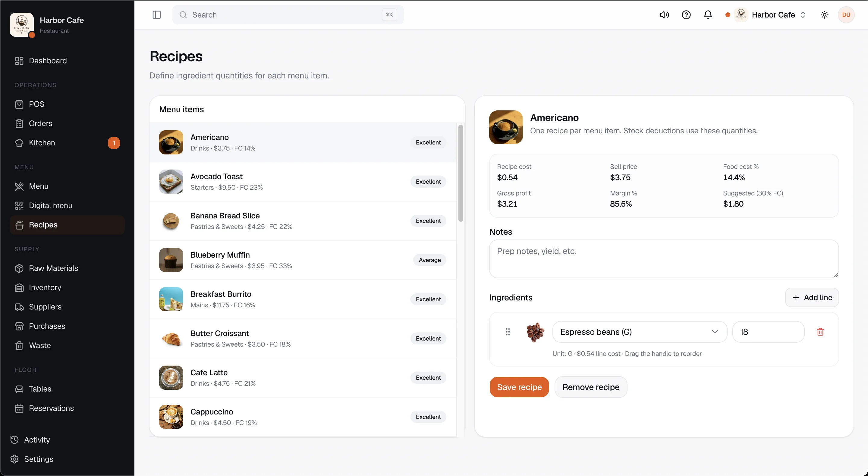Viewport: 868px width, 476px height.
Task: Click Remove recipe button
Action: coord(591,387)
